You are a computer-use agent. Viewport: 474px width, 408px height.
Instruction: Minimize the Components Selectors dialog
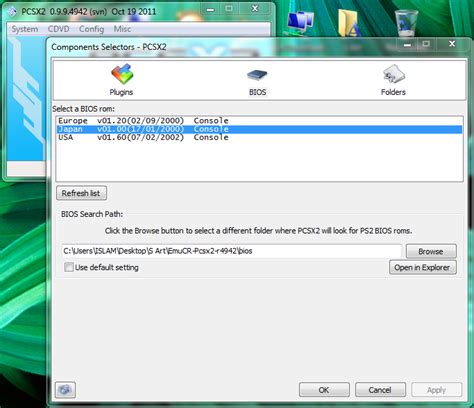point(407,44)
